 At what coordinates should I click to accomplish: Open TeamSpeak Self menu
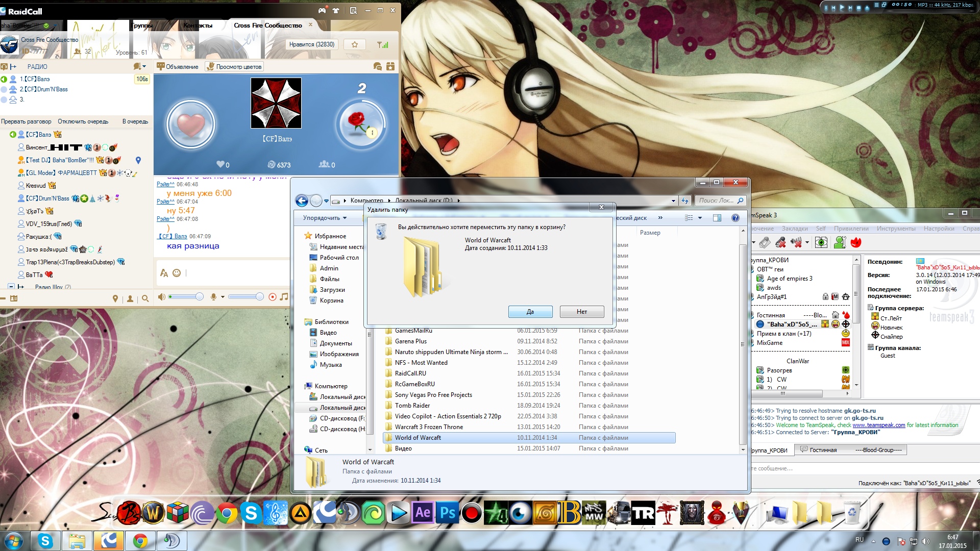(821, 229)
